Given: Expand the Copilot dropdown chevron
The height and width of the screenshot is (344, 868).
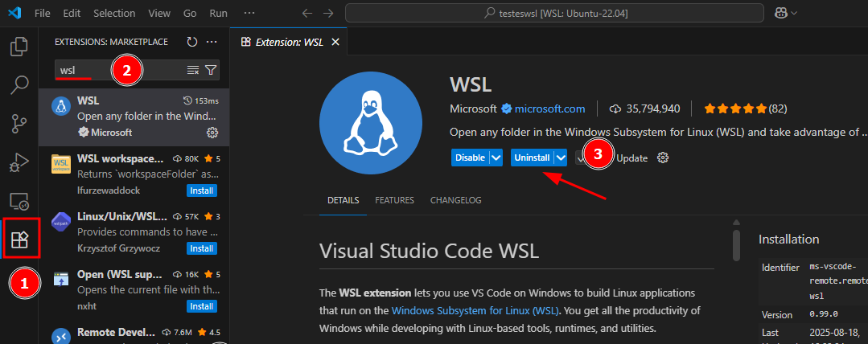Looking at the screenshot, I should click(x=794, y=13).
